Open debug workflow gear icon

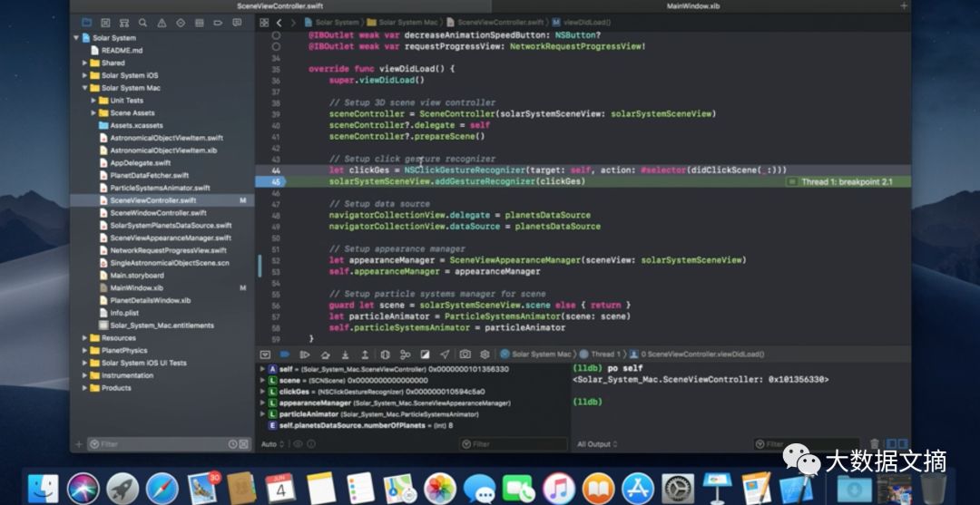coord(485,354)
